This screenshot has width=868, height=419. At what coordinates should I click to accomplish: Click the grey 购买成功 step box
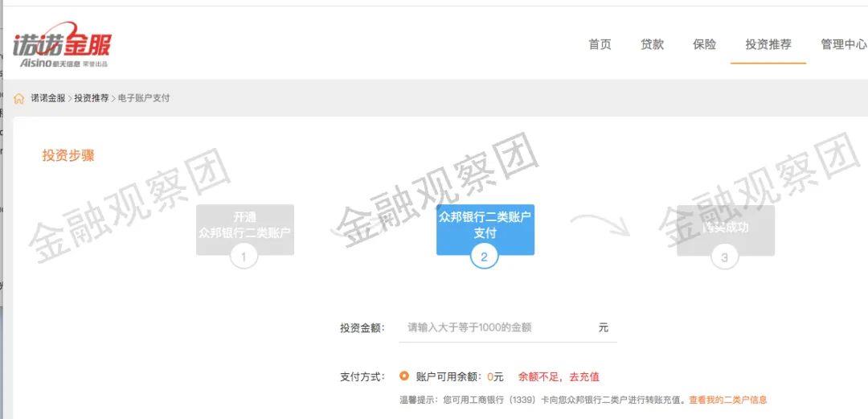[726, 229]
